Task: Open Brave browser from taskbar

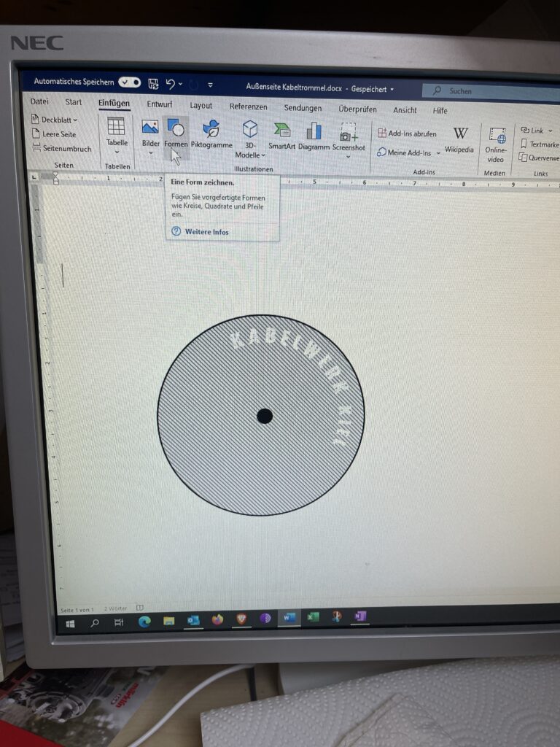Action: point(241,619)
